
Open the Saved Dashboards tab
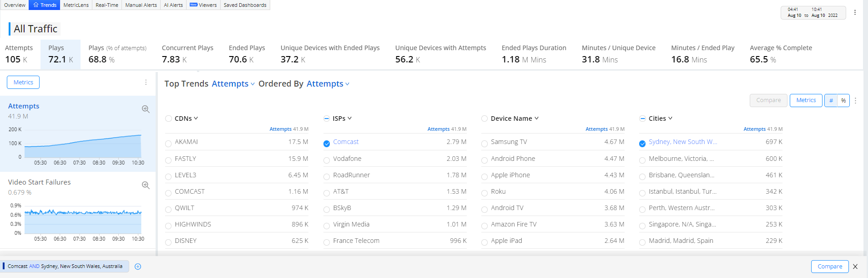(x=245, y=5)
